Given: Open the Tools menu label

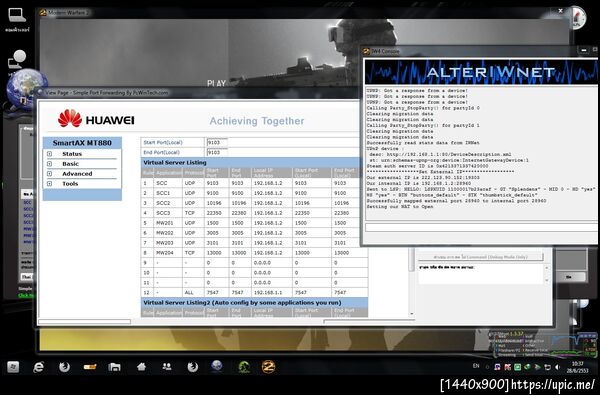Looking at the screenshot, I should [x=70, y=184].
